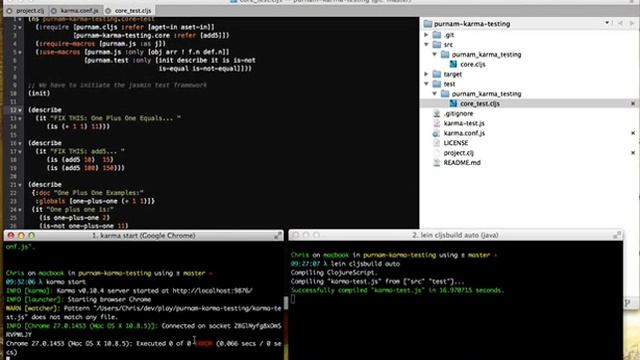Click the x mark on project.clj sidebar row
The image size is (640, 360).
pyautogui.click(x=633, y=153)
